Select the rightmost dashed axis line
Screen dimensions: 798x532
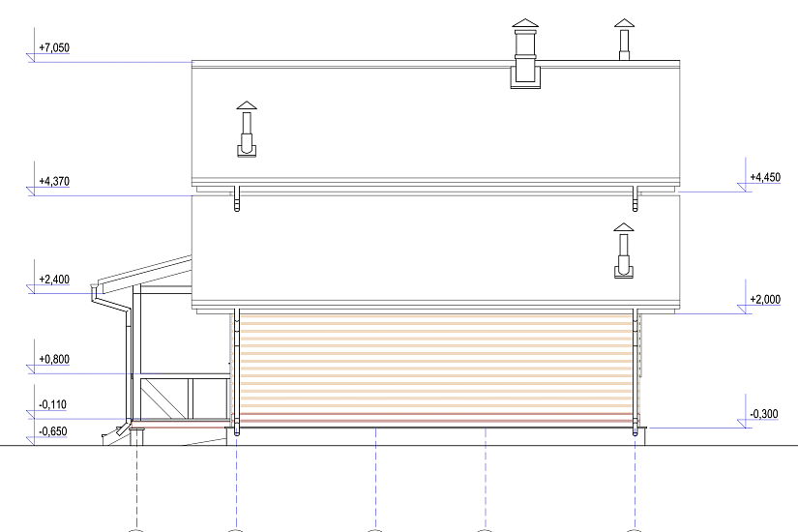tap(635, 484)
